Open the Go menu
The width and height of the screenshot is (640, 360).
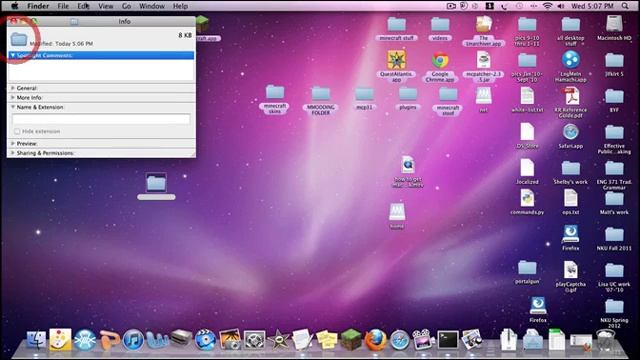127,6
